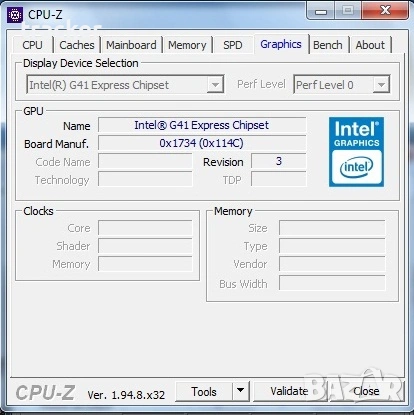Click the Board Manuf. value 0x1734 (0x114C)
Image resolution: width=414 pixels, height=415 pixels.
click(202, 143)
